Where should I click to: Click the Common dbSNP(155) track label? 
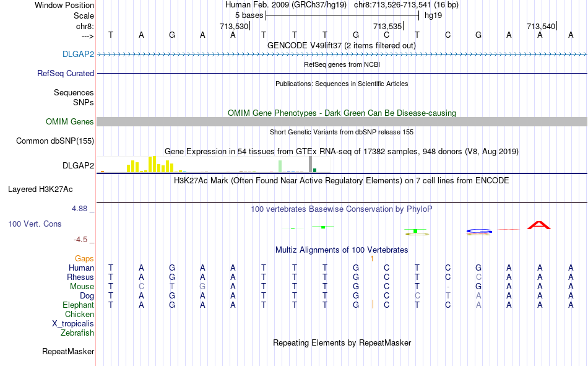pyautogui.click(x=54, y=141)
